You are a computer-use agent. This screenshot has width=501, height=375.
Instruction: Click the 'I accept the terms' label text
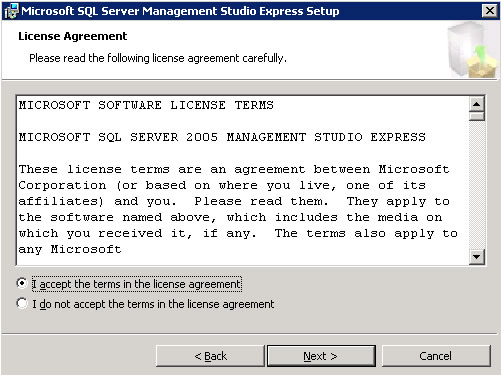pos(137,284)
